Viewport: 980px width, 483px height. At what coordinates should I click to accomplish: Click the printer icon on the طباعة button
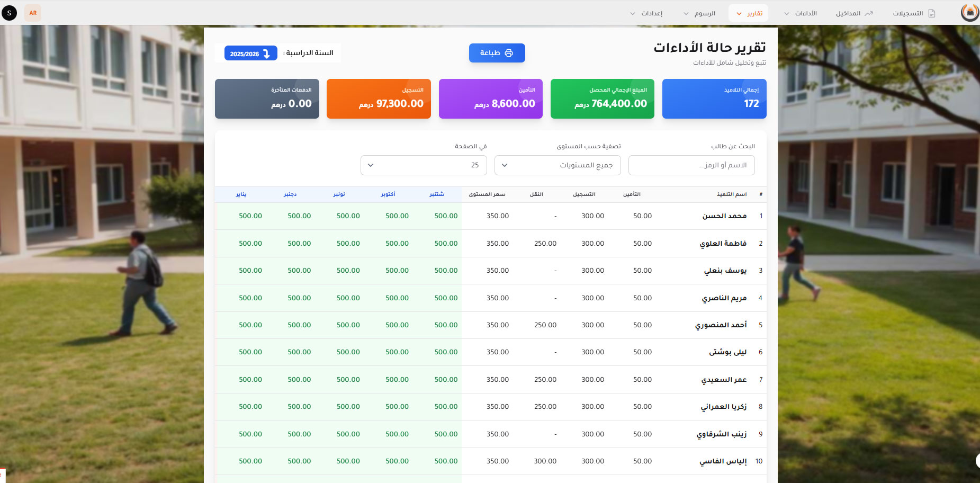pos(509,53)
